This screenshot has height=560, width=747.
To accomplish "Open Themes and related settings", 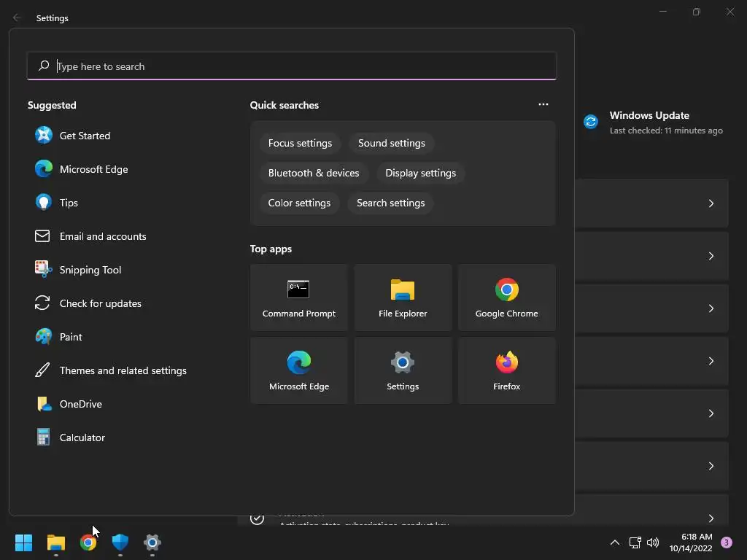I will (123, 370).
